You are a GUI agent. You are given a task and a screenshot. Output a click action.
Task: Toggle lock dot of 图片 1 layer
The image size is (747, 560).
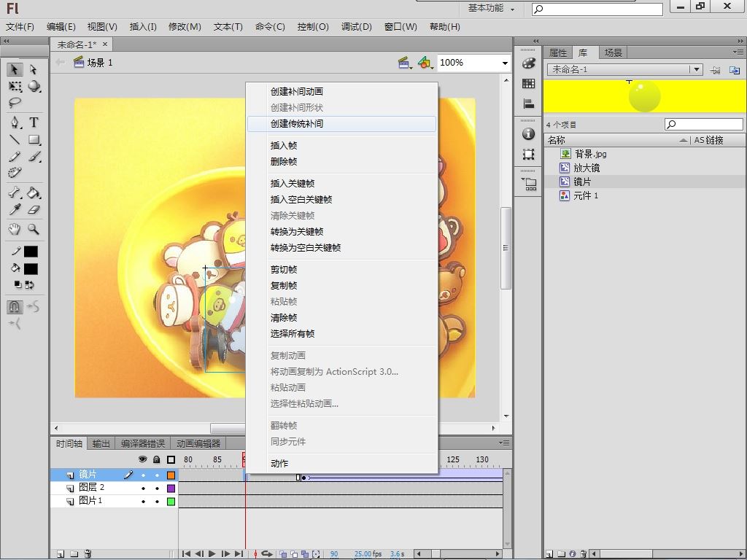[x=157, y=502]
